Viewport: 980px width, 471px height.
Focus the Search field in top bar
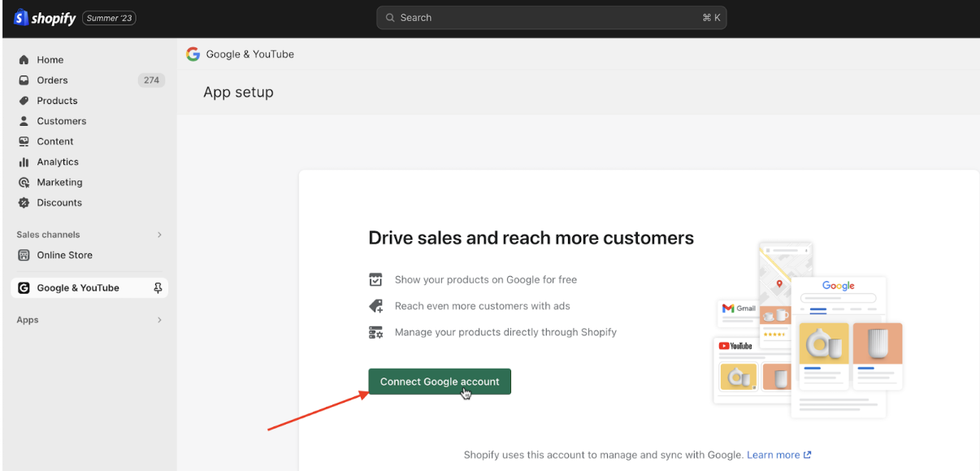(552, 18)
